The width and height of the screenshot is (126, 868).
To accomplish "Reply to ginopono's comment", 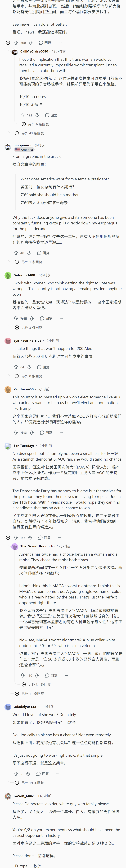I will [x=43, y=253].
